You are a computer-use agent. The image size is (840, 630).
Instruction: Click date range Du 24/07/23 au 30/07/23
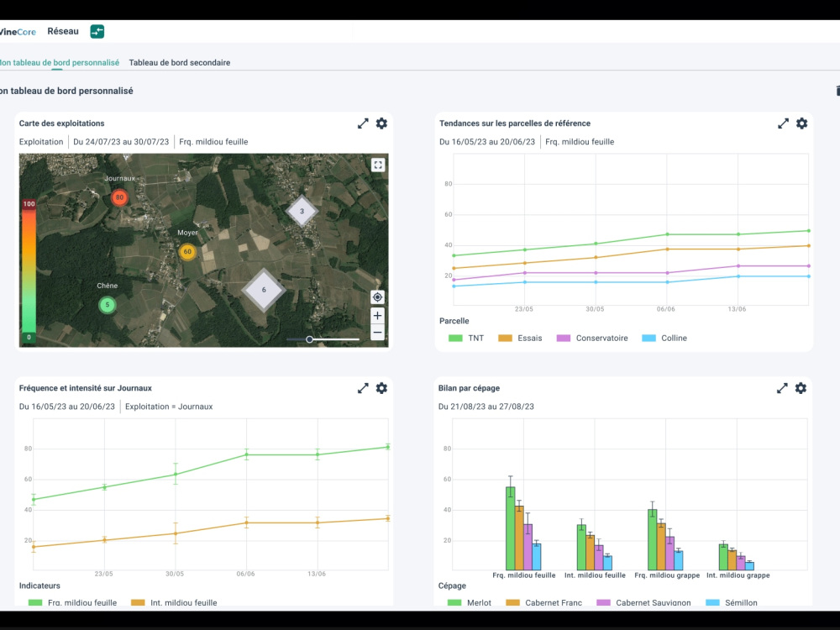click(x=121, y=142)
